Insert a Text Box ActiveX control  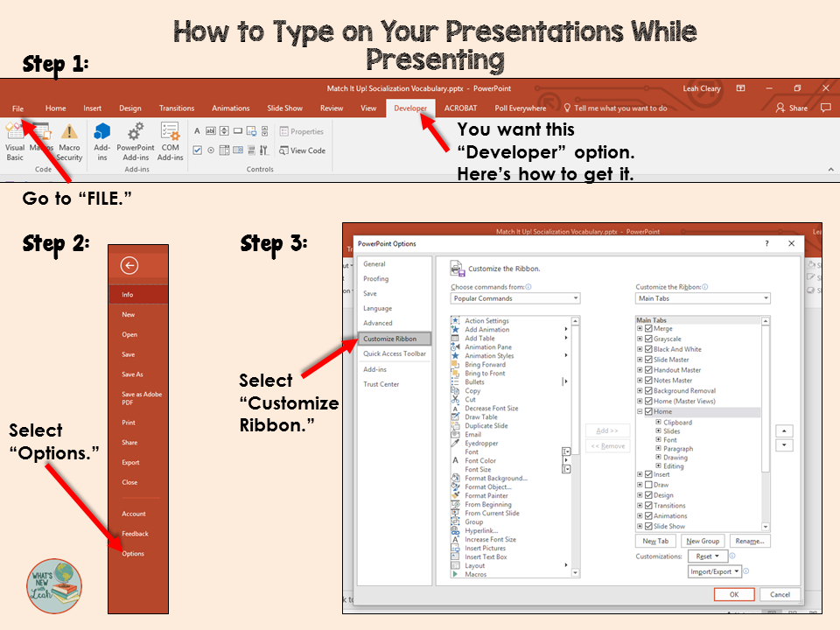(x=210, y=130)
